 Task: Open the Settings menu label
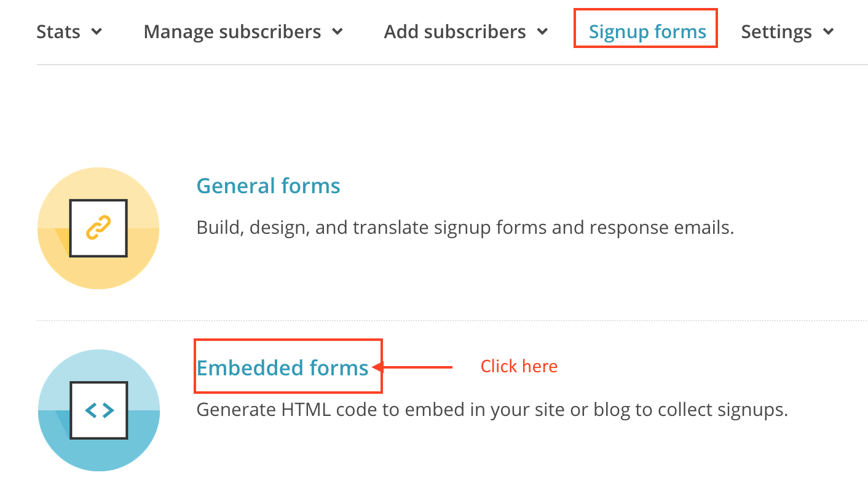(776, 31)
